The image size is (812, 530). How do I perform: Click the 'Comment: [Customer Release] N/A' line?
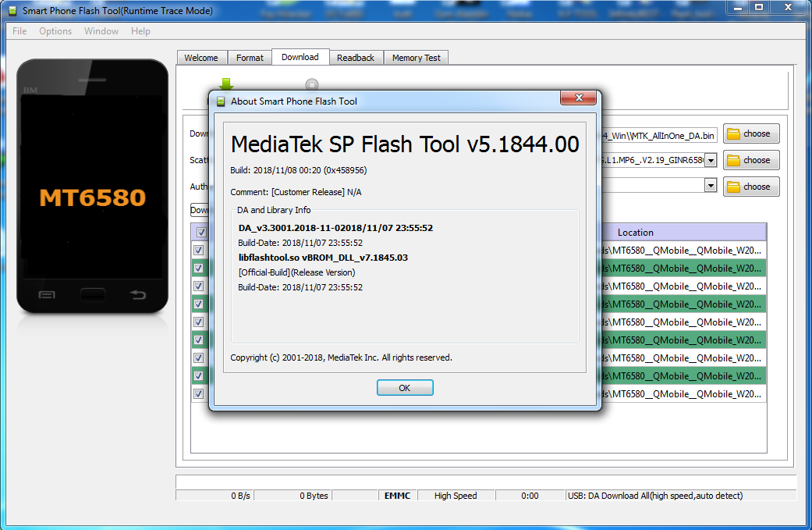tap(296, 192)
